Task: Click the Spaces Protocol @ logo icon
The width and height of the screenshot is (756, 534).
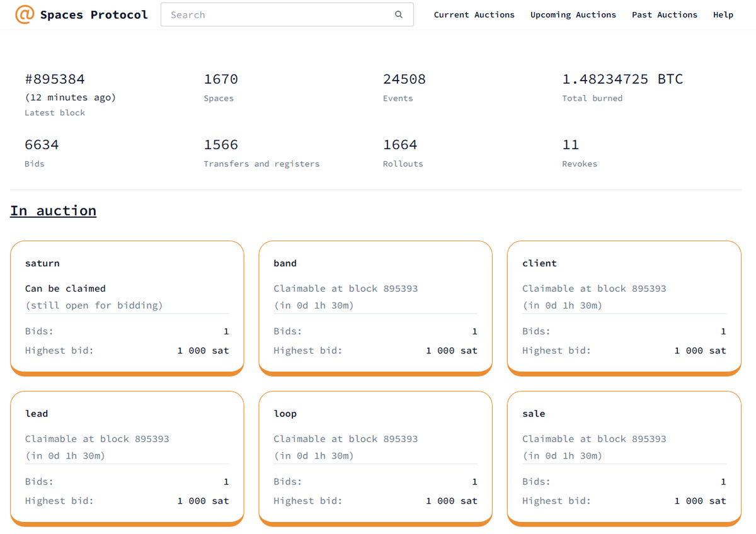Action: click(25, 14)
